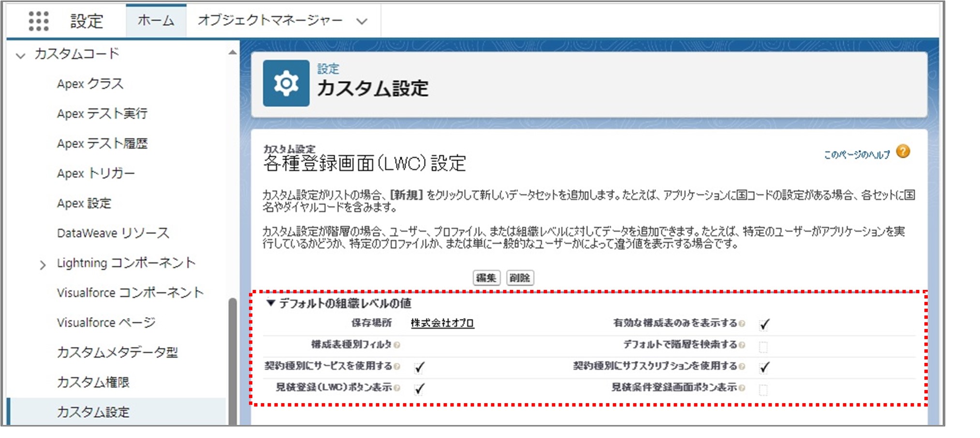Toggle 見積条件登録画面ボタン表示 checkbox
This screenshot has width=980, height=438.
click(763, 390)
